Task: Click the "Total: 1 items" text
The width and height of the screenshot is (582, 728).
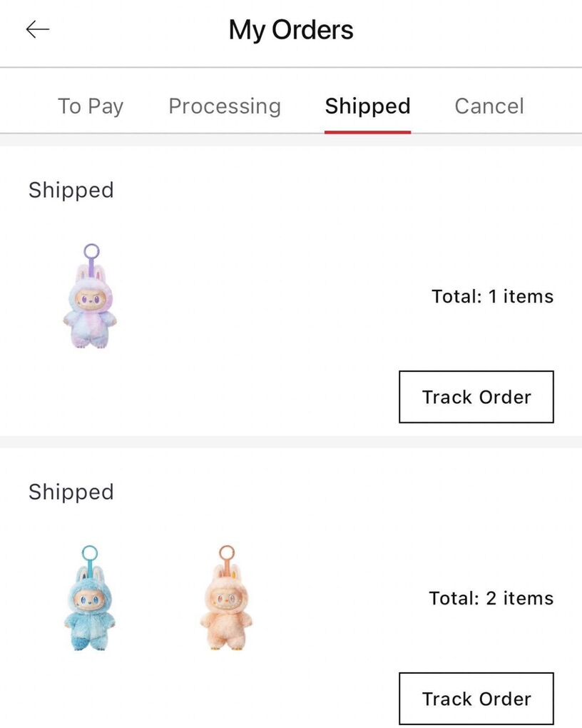Action: point(492,296)
